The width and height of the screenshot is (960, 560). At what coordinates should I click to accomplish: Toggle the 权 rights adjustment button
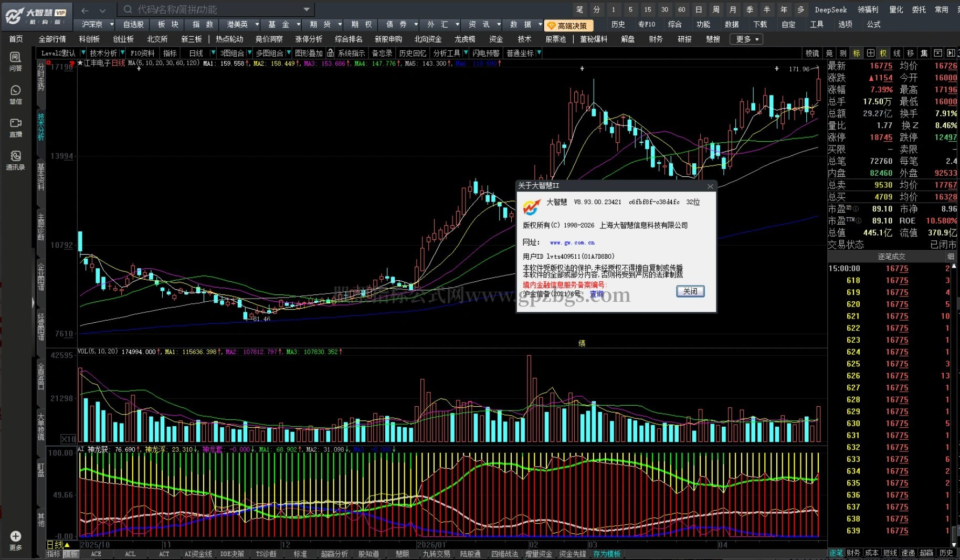tap(883, 53)
